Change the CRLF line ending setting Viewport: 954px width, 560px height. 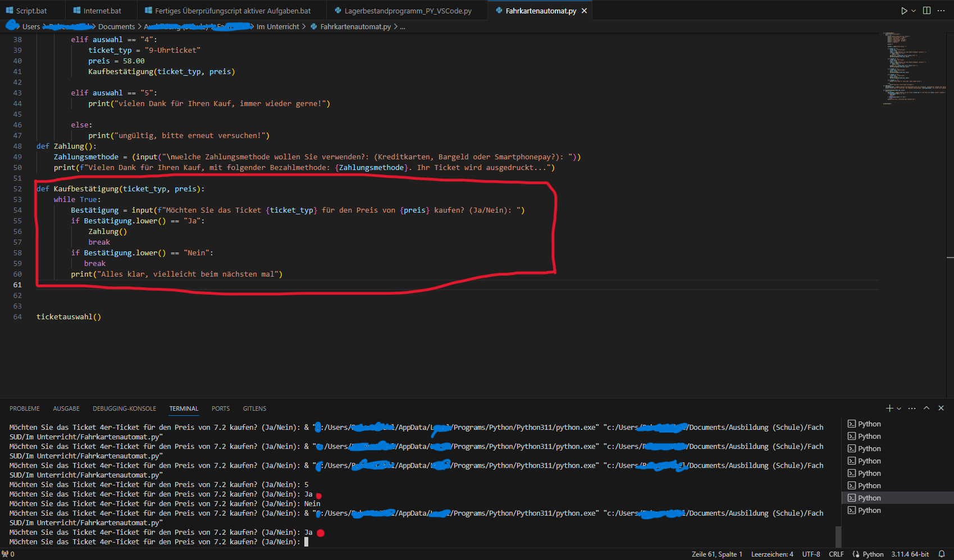pyautogui.click(x=836, y=554)
